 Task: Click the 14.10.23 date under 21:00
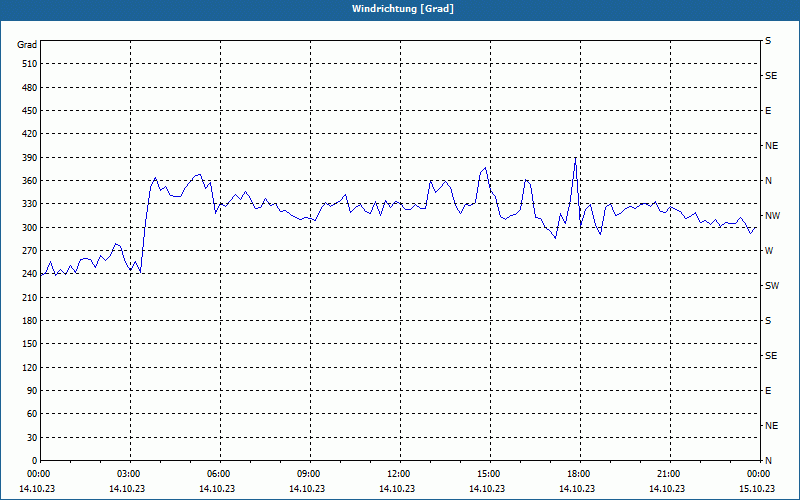667,488
